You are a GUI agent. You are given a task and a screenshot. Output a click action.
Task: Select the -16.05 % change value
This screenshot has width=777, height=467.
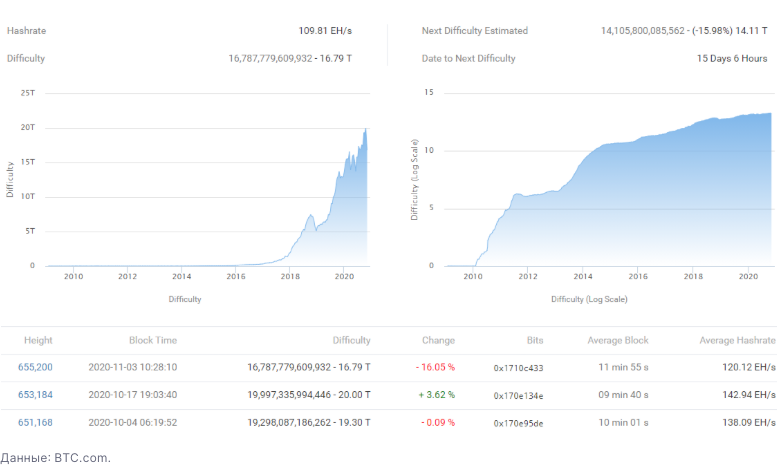tap(435, 367)
